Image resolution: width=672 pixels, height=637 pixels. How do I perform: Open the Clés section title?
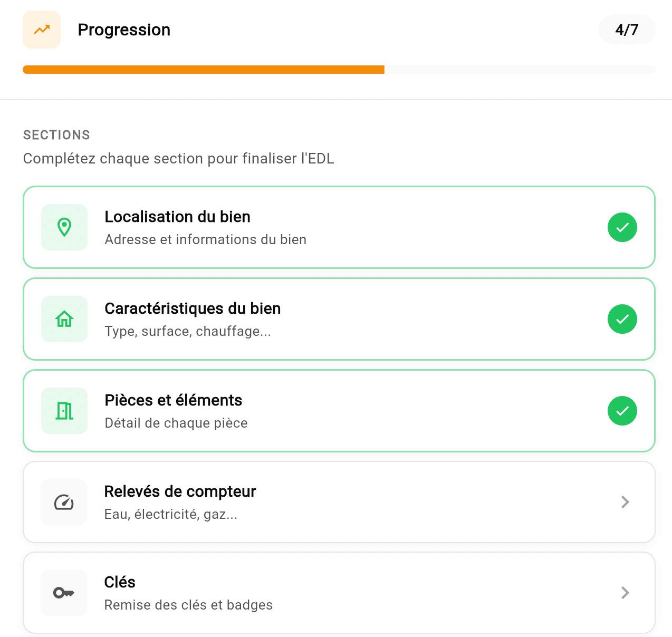120,582
